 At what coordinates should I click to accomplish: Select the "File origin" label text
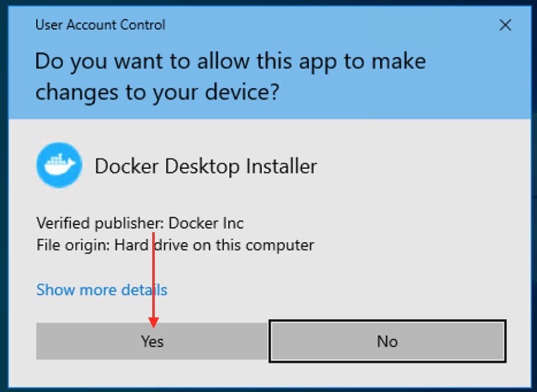click(x=73, y=245)
